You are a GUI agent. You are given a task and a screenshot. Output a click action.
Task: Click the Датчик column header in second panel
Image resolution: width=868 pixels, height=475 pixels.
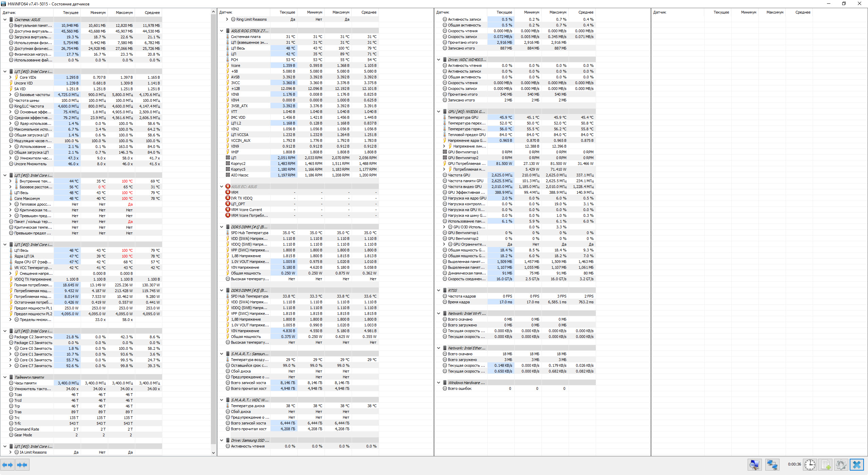(226, 12)
